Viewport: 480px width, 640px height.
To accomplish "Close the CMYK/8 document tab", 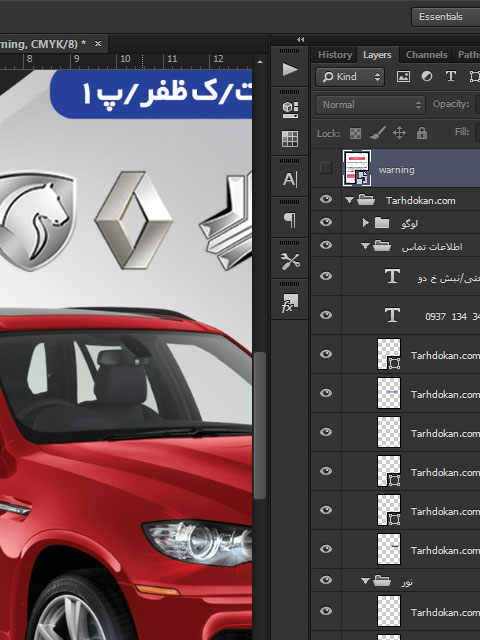I will [98, 43].
